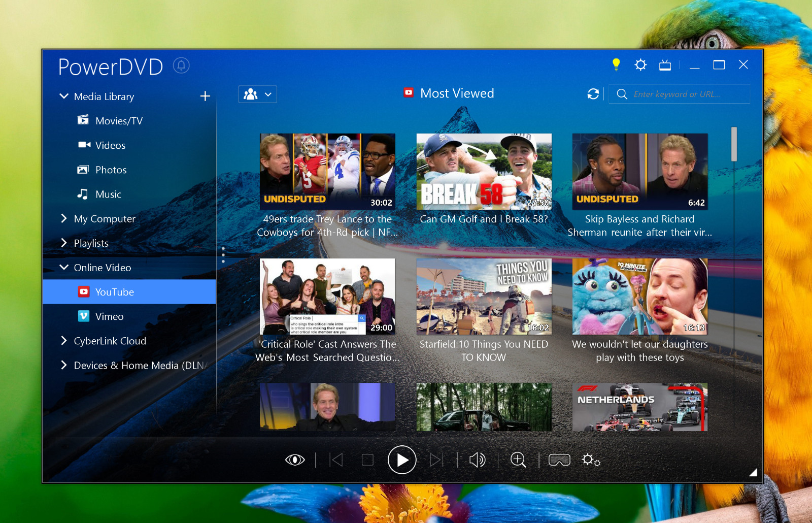
Task: Click the Music note icon
Action: pyautogui.click(x=82, y=194)
